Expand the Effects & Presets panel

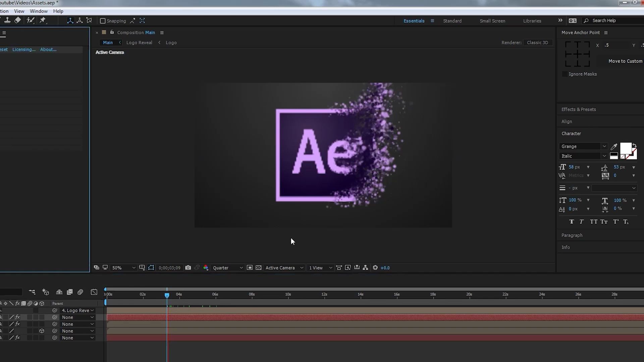coord(579,109)
